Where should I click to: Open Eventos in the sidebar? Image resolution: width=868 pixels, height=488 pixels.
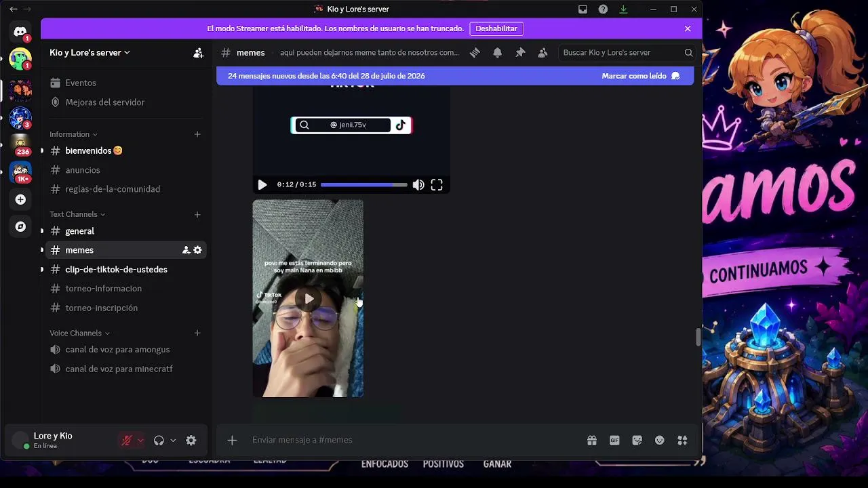(x=126, y=83)
